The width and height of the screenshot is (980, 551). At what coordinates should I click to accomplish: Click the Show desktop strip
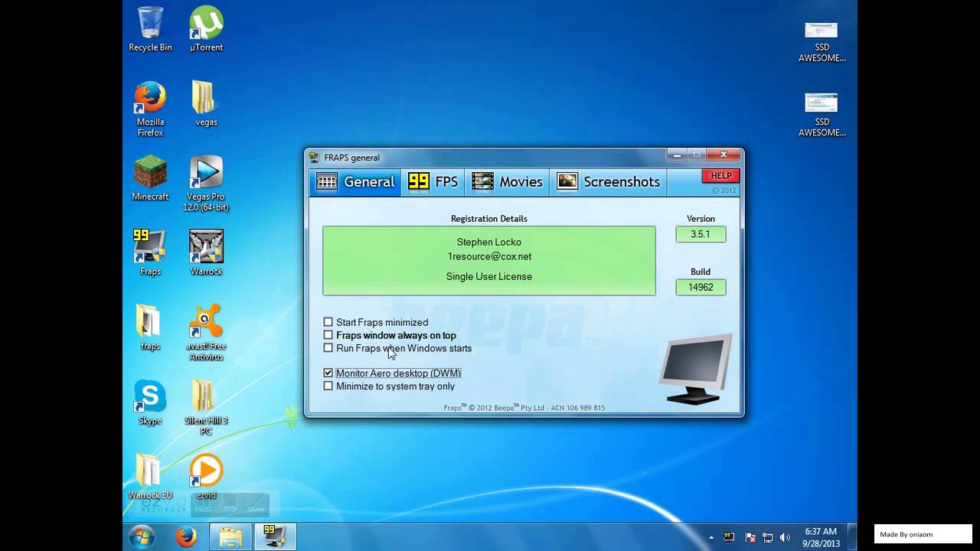tap(852, 536)
